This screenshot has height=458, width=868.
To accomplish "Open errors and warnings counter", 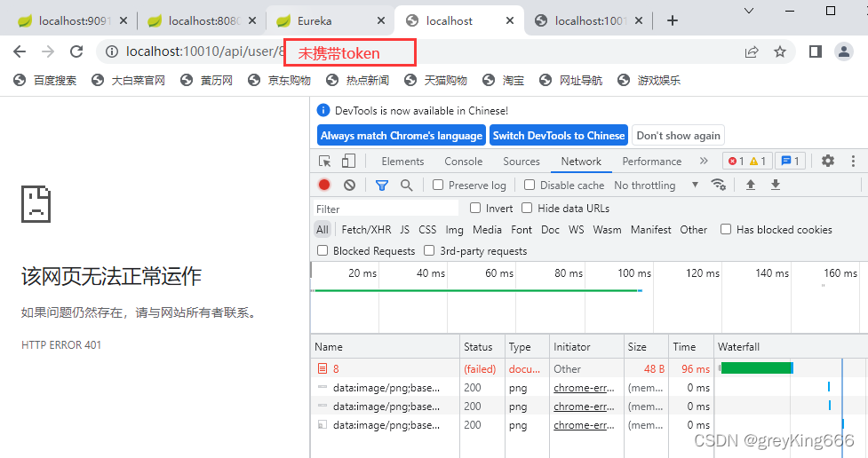I will coord(747,161).
